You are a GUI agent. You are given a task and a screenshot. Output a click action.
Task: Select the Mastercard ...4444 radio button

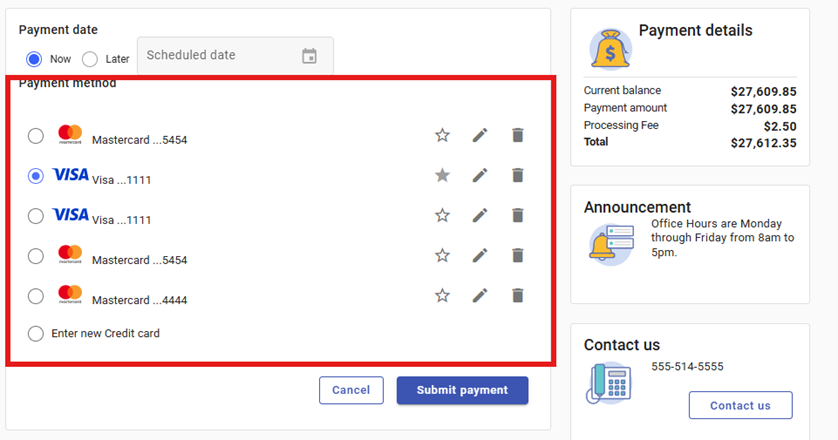[x=36, y=296]
